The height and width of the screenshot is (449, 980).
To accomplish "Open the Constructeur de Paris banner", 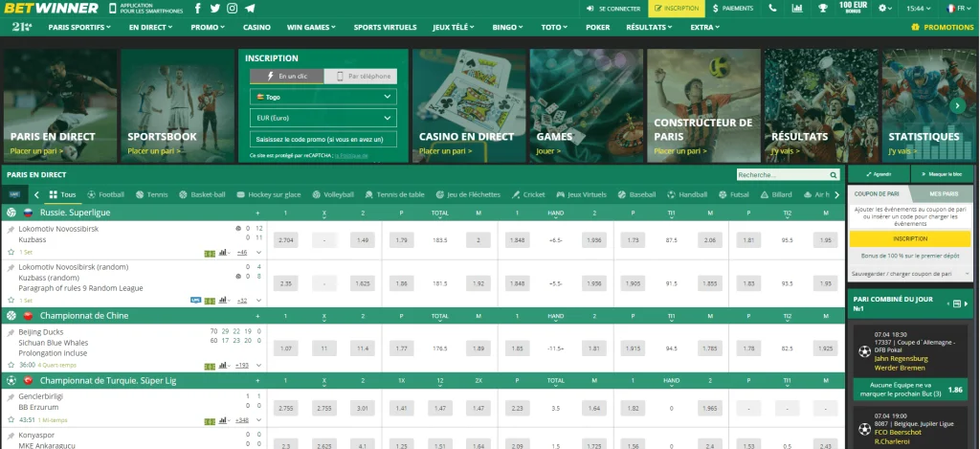I will [703, 105].
